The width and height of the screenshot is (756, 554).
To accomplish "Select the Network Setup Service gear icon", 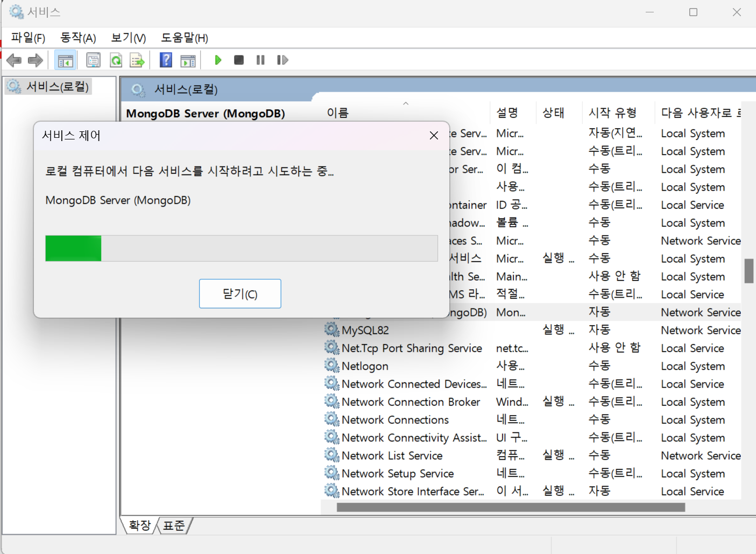I will (x=332, y=473).
